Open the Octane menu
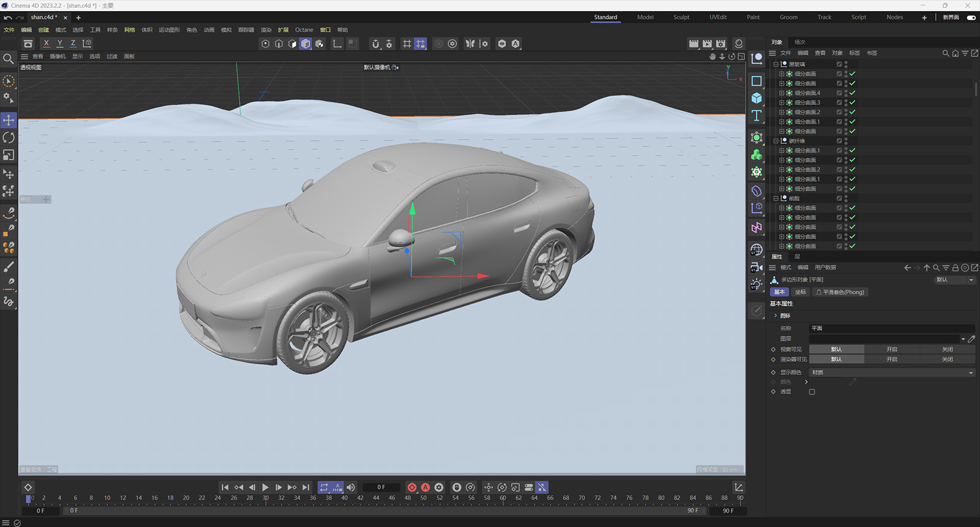The width and height of the screenshot is (980, 527). 304,30
